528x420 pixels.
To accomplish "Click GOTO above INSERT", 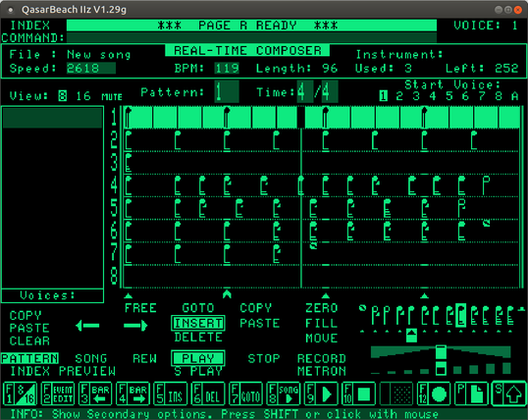I will [x=198, y=308].
